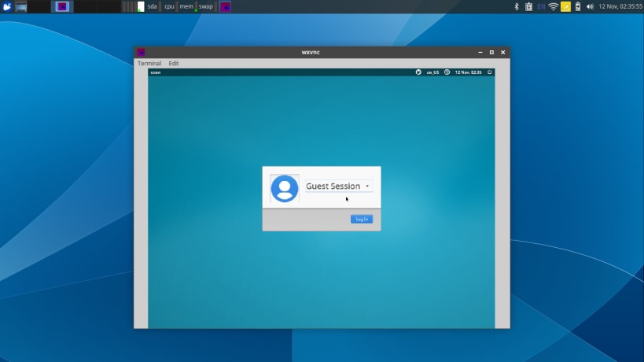Click the mem usage monitor
644x362 pixels.
coord(186,6)
